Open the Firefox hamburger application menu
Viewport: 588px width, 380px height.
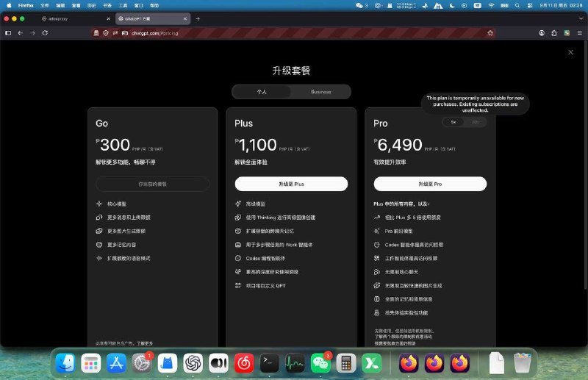579,33
